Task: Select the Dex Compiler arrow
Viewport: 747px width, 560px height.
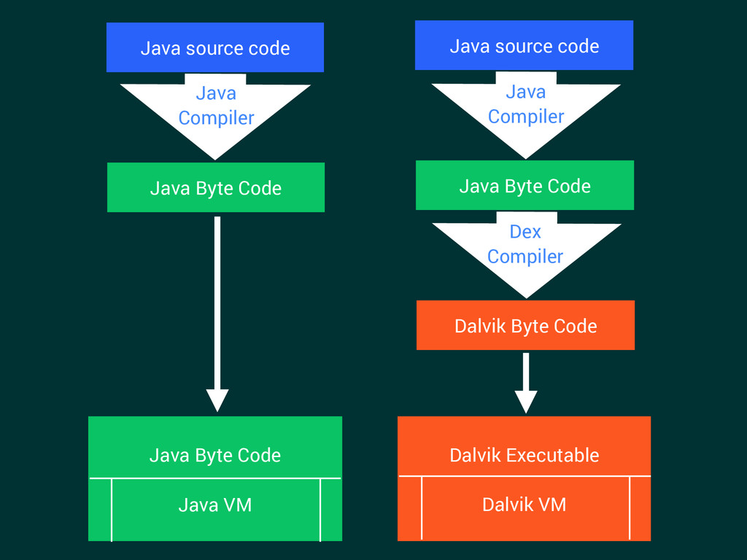Action: 527,255
